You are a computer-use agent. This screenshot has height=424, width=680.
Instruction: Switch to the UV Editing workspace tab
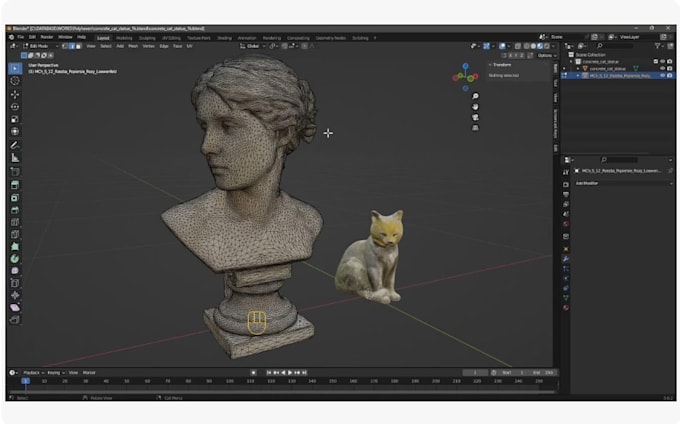pyautogui.click(x=171, y=38)
